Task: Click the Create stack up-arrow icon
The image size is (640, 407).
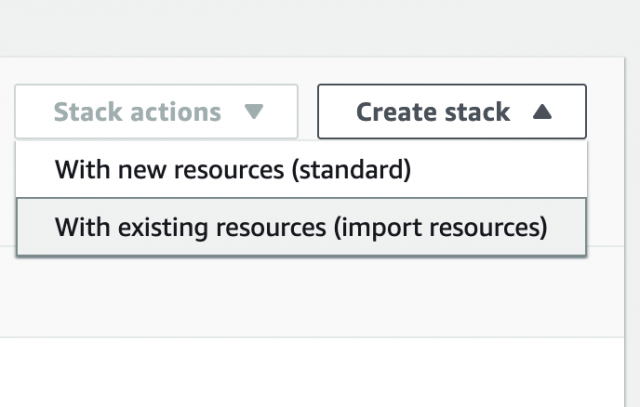Action: tap(543, 112)
